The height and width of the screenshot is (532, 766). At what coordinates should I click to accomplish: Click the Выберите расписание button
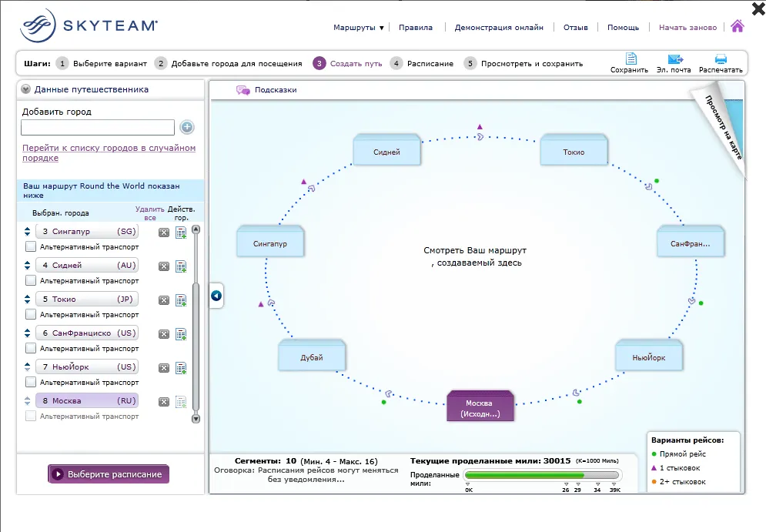(109, 473)
